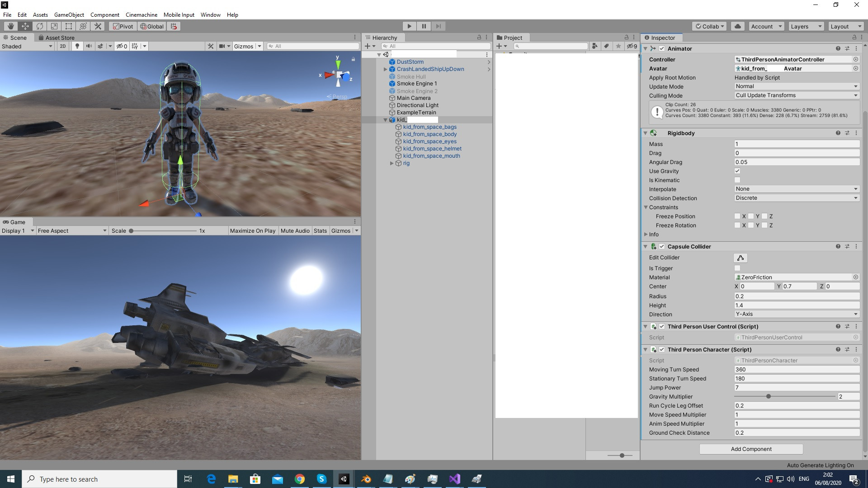Switch to the Asset Store tab

pos(60,38)
